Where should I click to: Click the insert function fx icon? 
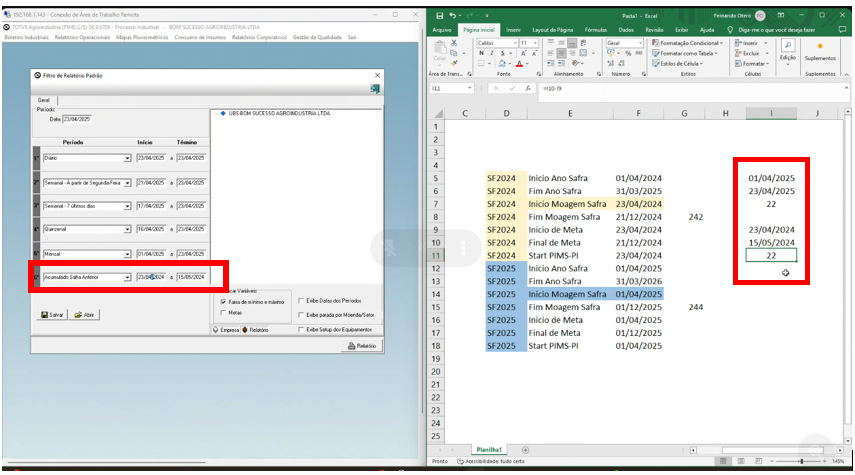pyautogui.click(x=528, y=88)
